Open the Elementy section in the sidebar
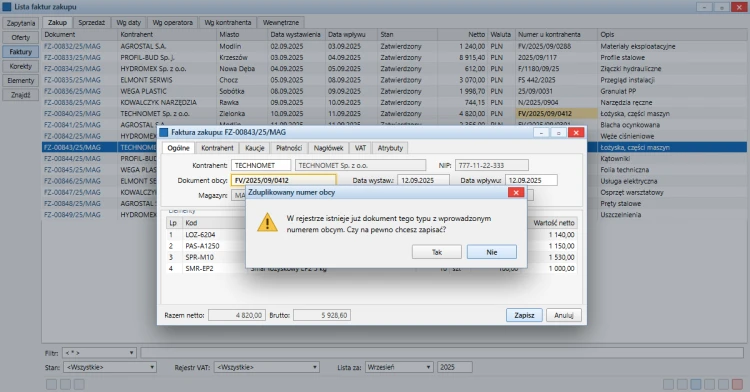The height and width of the screenshot is (392, 750). (21, 80)
